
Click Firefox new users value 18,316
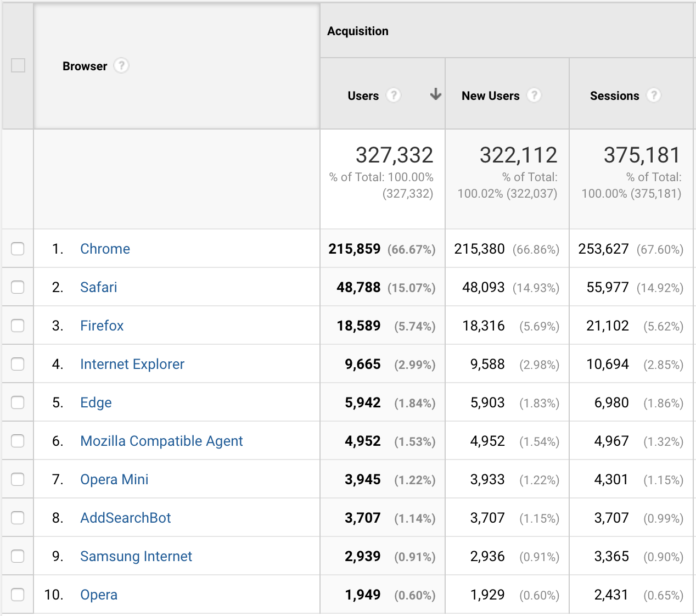[x=483, y=326]
